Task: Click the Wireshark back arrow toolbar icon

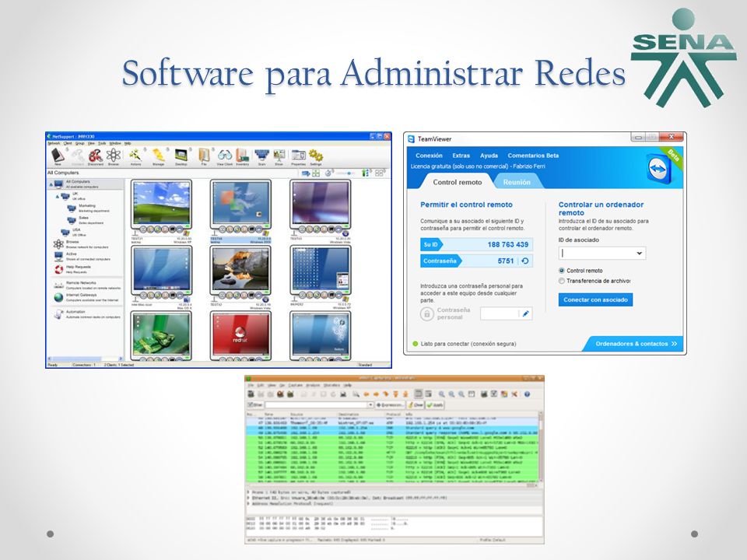Action: click(x=366, y=394)
